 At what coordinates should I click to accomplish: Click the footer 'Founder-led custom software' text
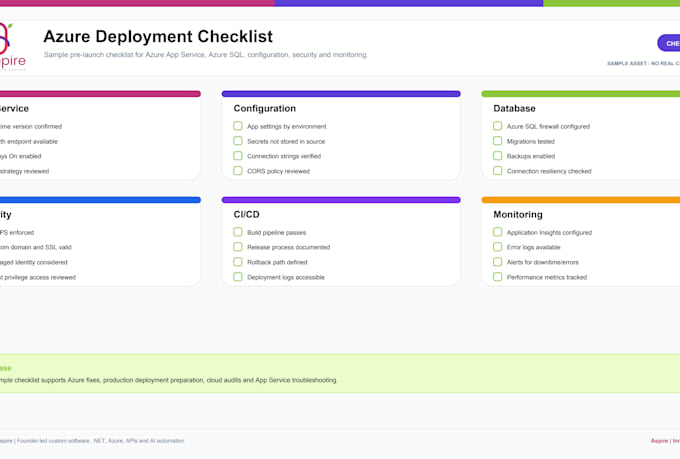tap(92, 441)
